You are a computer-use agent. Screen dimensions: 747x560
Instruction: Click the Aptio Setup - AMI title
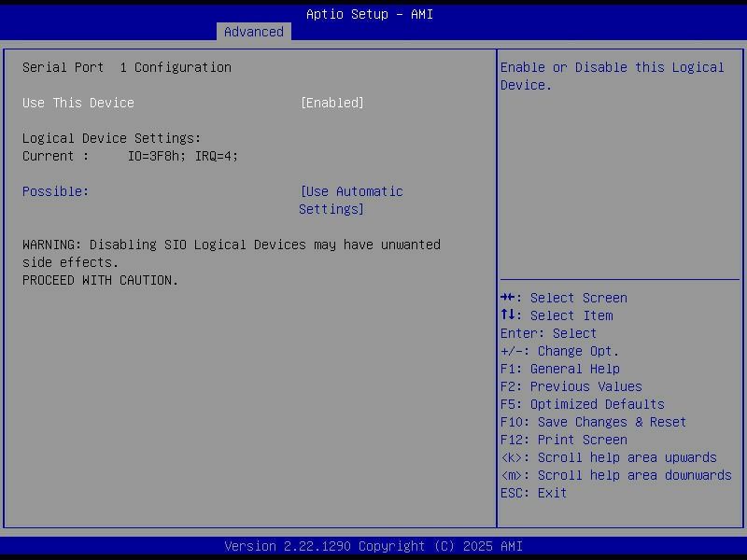click(370, 14)
